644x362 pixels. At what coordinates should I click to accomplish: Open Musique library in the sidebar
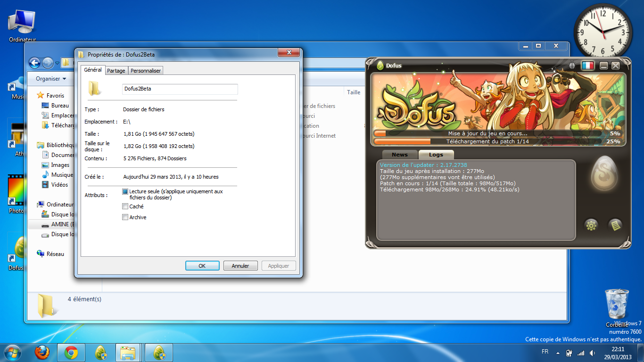tap(58, 175)
